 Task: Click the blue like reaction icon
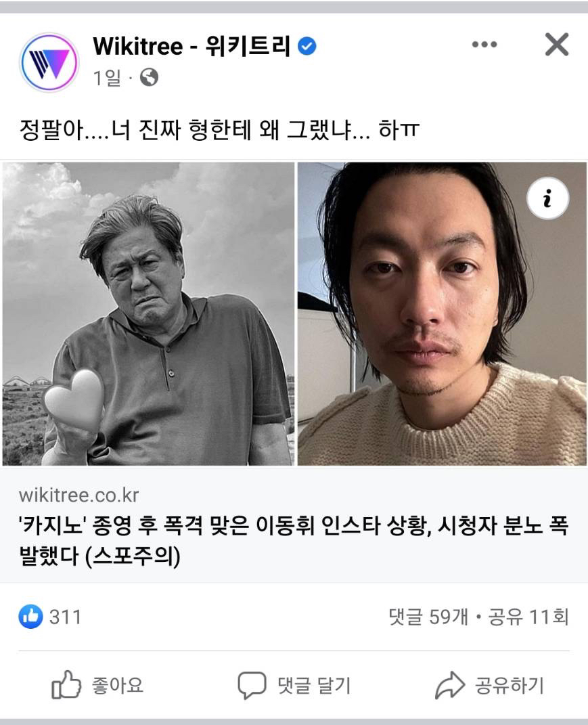(31, 617)
